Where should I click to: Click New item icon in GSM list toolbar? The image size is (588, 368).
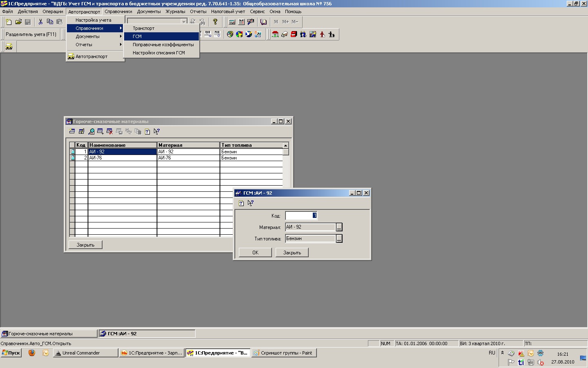[72, 131]
